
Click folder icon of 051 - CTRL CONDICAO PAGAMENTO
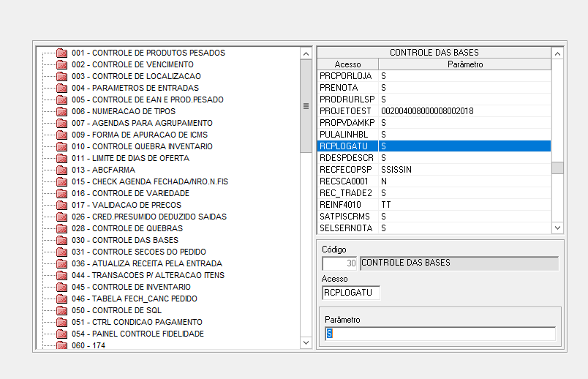tap(61, 322)
